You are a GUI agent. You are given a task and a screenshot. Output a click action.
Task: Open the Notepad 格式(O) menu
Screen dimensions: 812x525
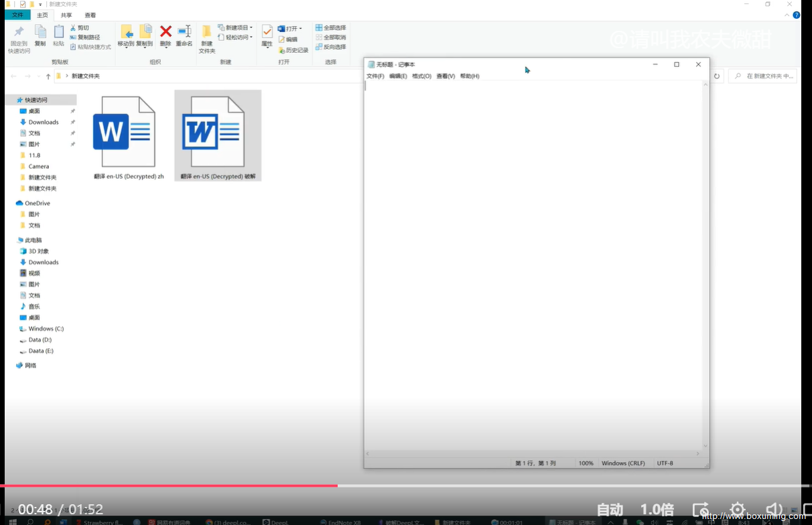(x=421, y=76)
